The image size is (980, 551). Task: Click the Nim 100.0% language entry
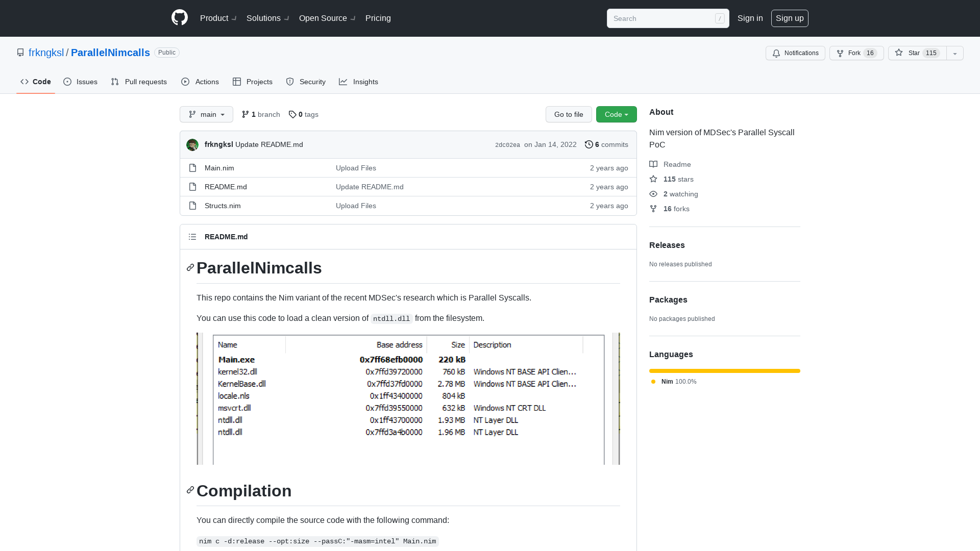tap(674, 382)
